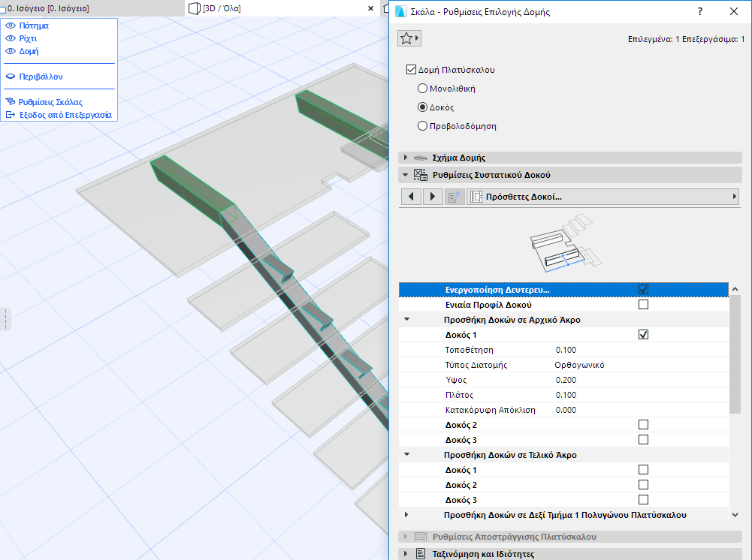Enable the Ενιαία Προφίλ Δοκού checkbox

coord(643,305)
